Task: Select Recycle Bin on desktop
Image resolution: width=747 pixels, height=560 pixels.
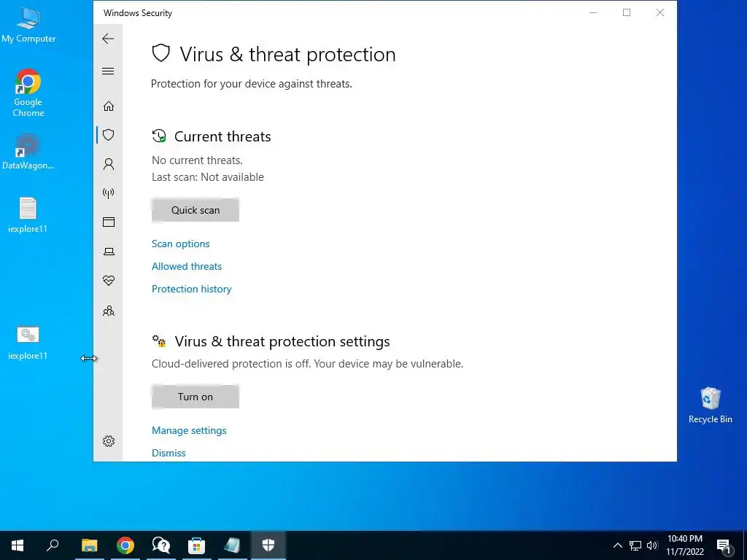Action: [711, 405]
